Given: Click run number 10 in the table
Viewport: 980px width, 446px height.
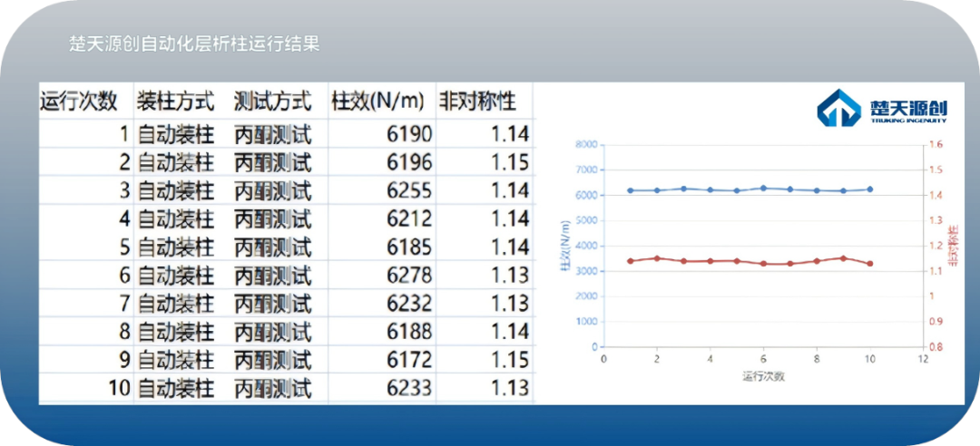Looking at the screenshot, I should 120,388.
